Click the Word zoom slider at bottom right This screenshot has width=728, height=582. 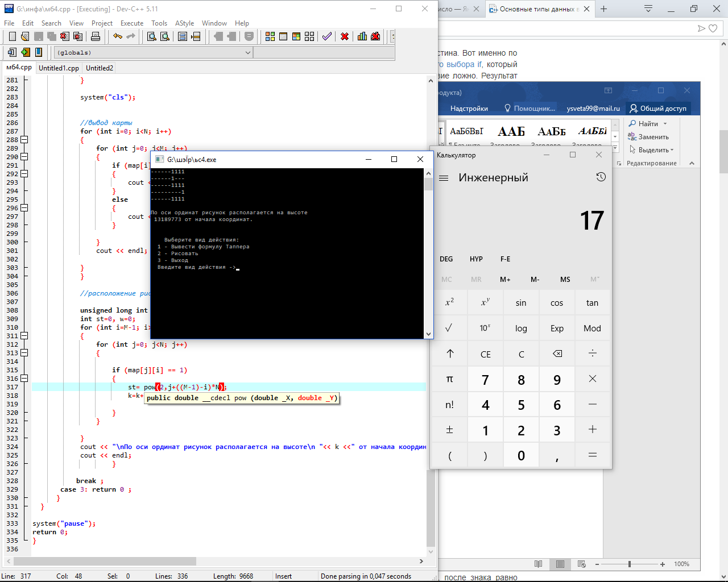pyautogui.click(x=630, y=564)
